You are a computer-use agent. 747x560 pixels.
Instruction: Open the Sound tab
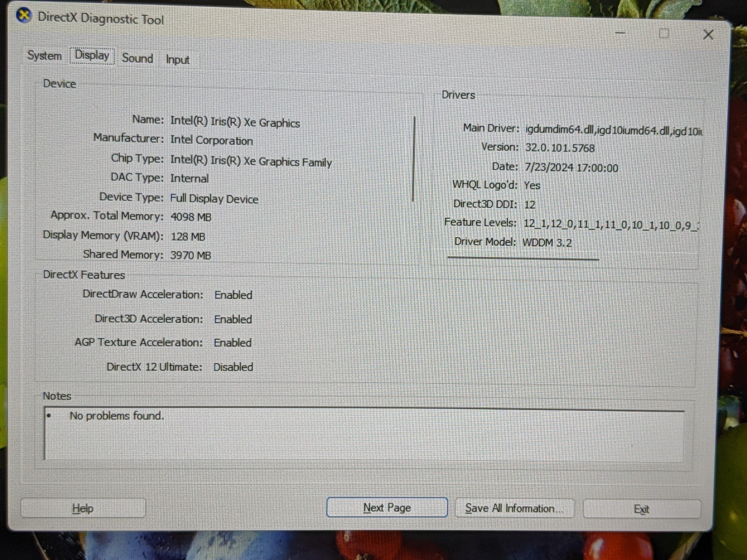[x=137, y=58]
